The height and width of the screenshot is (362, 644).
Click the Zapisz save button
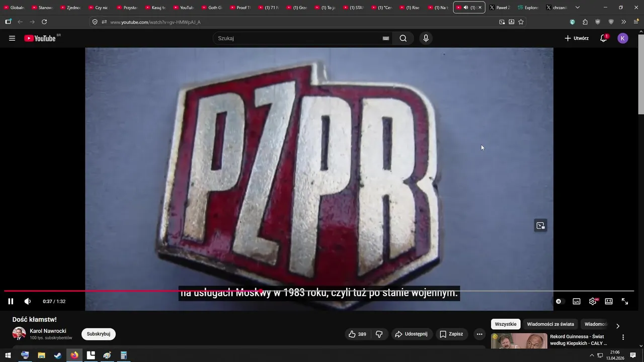coord(451,334)
